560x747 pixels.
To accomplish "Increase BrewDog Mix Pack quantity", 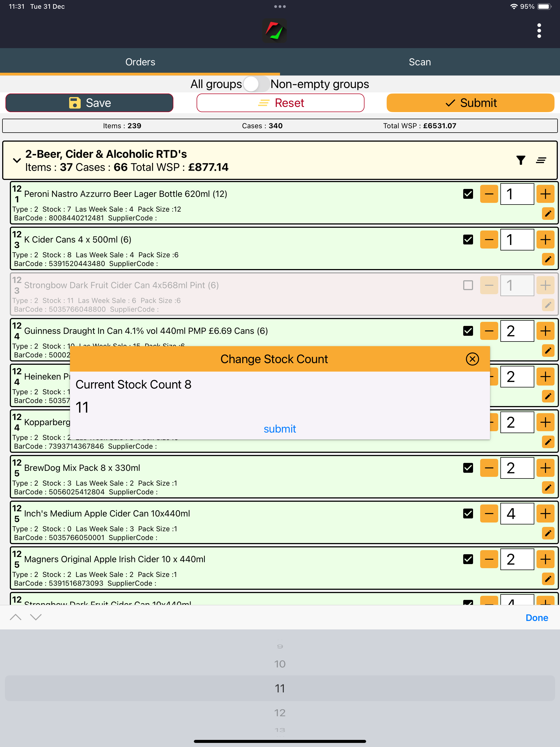I will (545, 468).
